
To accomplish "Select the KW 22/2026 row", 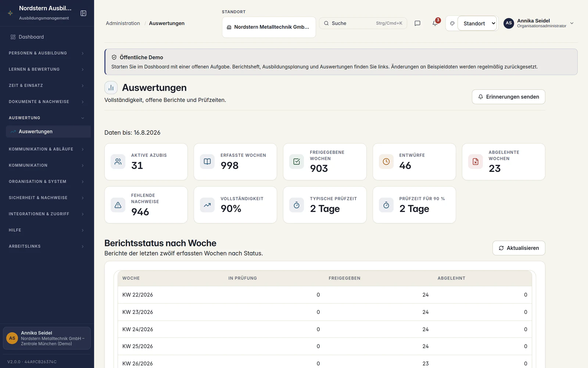I will point(325,295).
